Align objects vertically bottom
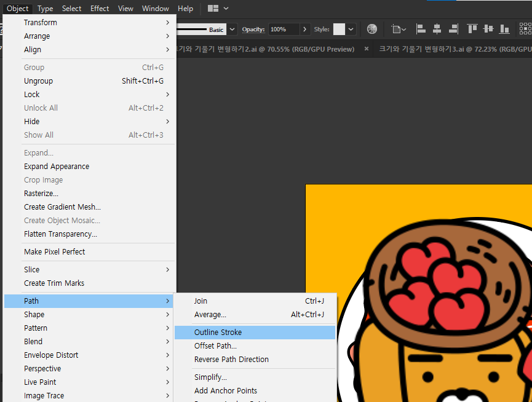The width and height of the screenshot is (532, 402). click(x=504, y=29)
